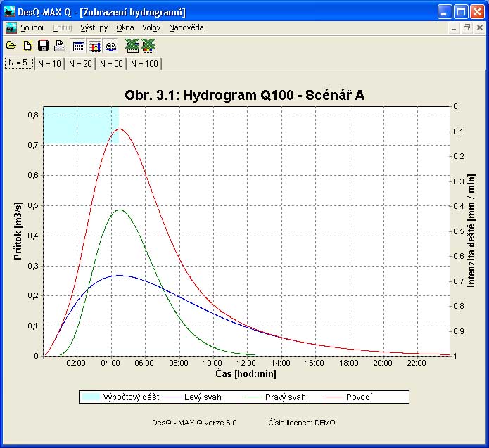Show the table view icon in toolbar
Image resolution: width=489 pixels, height=448 pixels.
(x=78, y=46)
